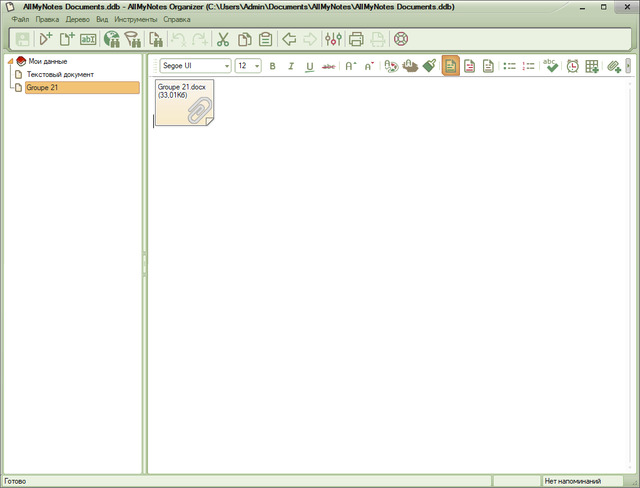Click the Нет напоминаний status bar label
Image resolution: width=640 pixels, height=488 pixels.
576,481
